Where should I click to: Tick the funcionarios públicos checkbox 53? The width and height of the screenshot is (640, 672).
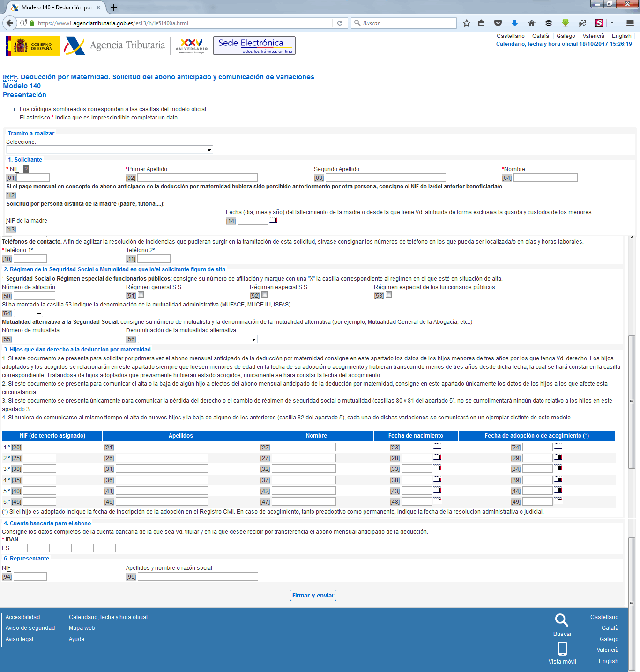click(389, 295)
